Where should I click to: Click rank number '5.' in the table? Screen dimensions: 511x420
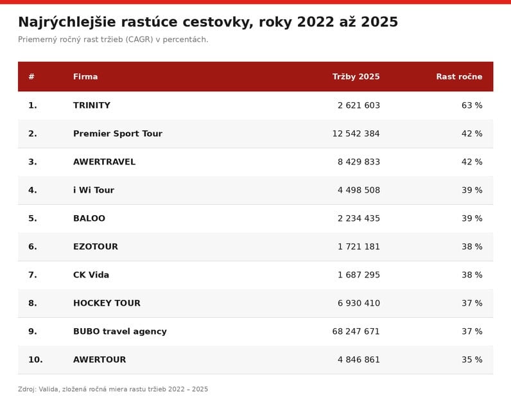(x=32, y=218)
